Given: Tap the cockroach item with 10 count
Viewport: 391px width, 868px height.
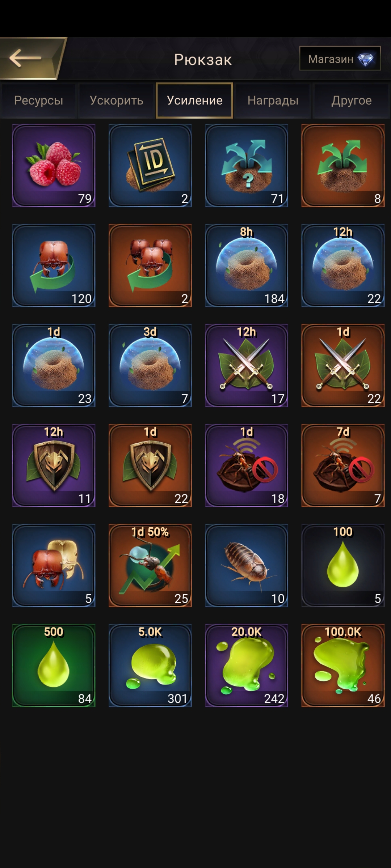Looking at the screenshot, I should 247,565.
